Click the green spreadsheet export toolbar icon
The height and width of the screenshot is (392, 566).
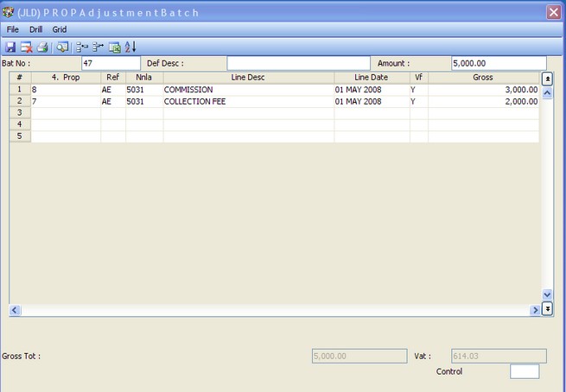point(114,47)
